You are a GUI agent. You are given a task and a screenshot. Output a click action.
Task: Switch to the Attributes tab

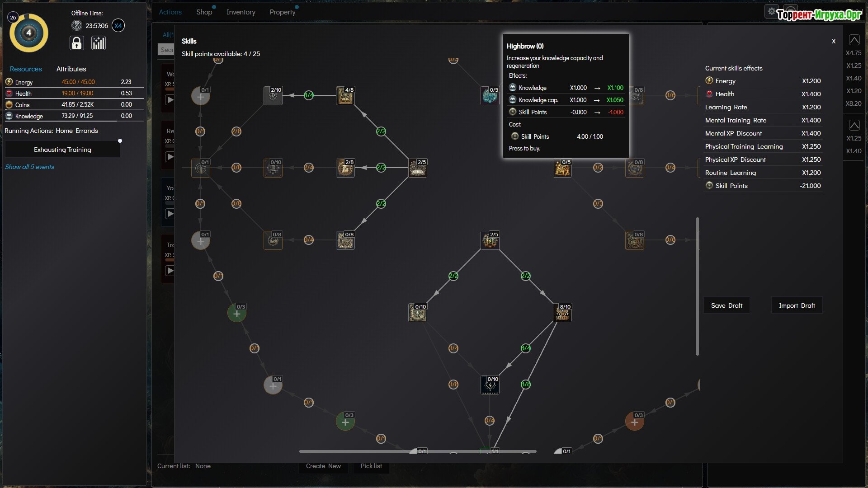71,69
